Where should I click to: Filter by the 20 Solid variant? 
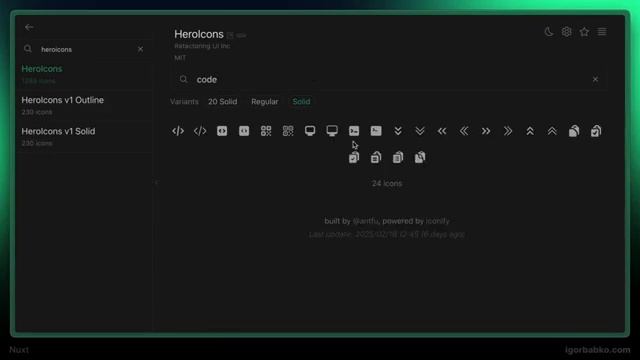[222, 102]
